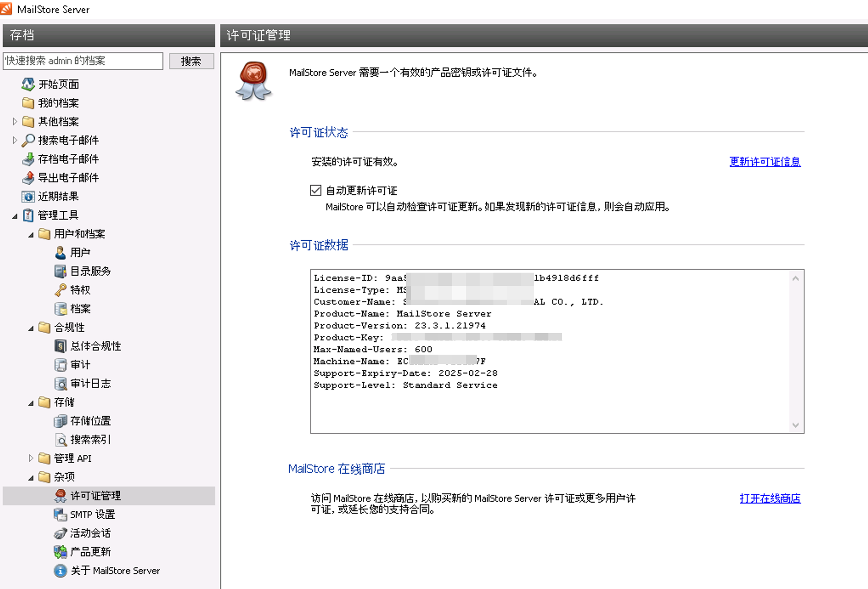Click the Support-Expiry-Date line in license data
Image resolution: width=868 pixels, height=589 pixels.
tap(406, 373)
